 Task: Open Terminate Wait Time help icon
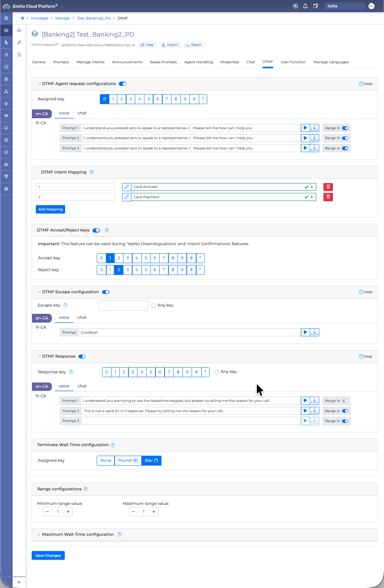coord(113,445)
